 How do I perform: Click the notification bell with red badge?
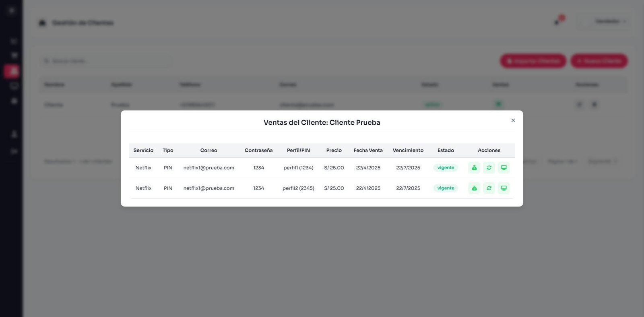tap(558, 21)
